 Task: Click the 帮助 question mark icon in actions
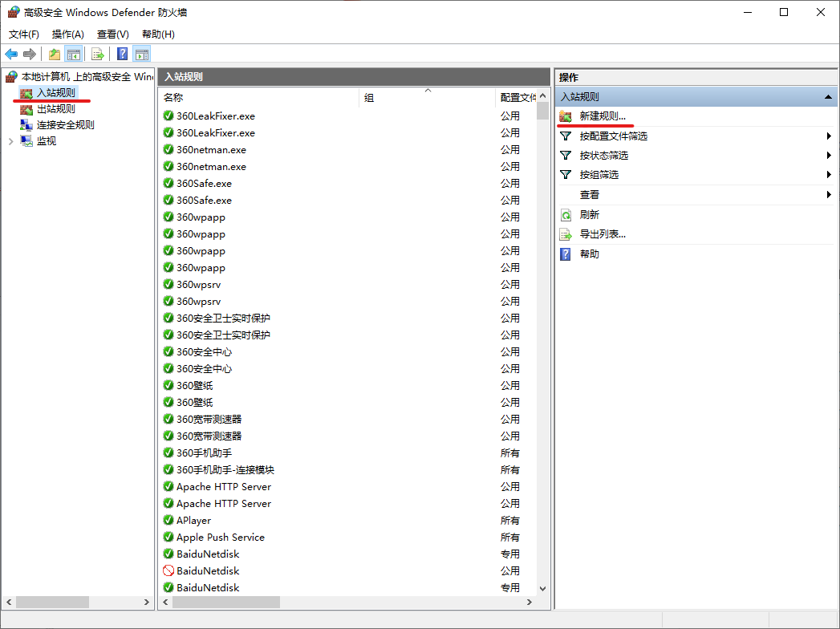tap(566, 254)
